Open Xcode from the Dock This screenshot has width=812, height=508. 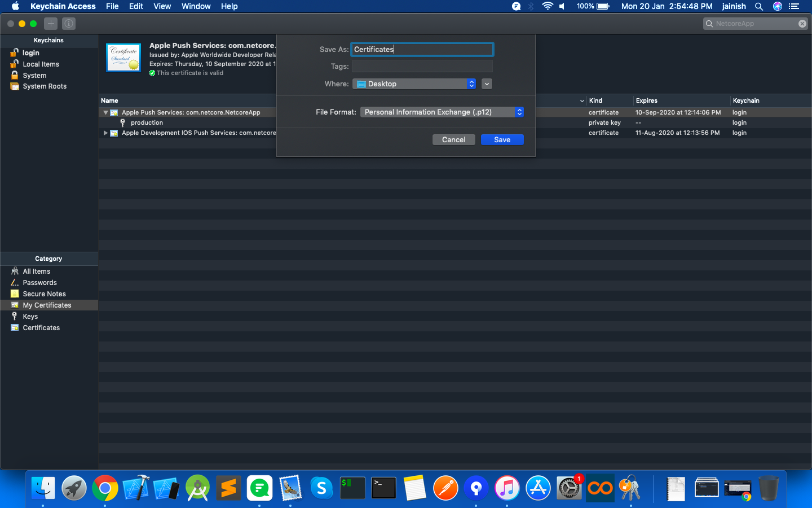tap(136, 488)
